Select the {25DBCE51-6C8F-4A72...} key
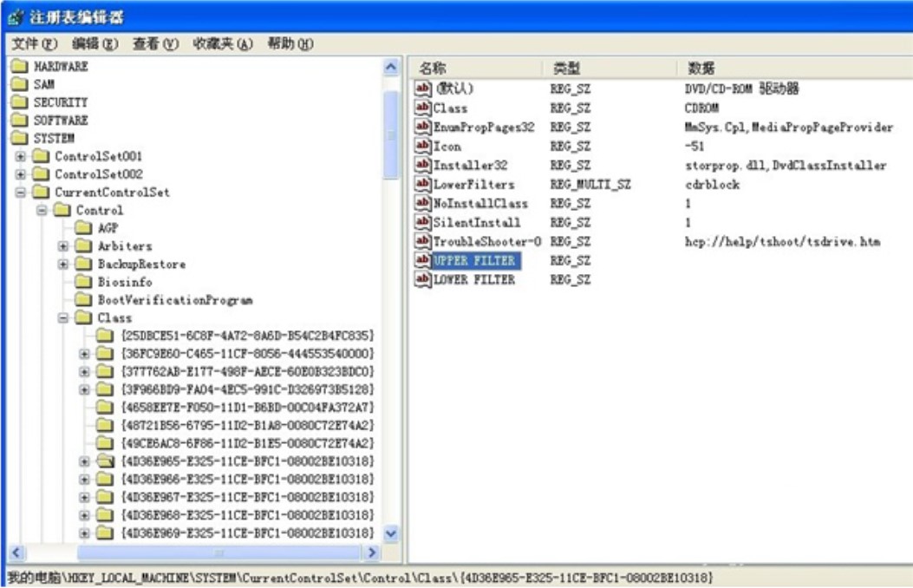 (x=247, y=336)
